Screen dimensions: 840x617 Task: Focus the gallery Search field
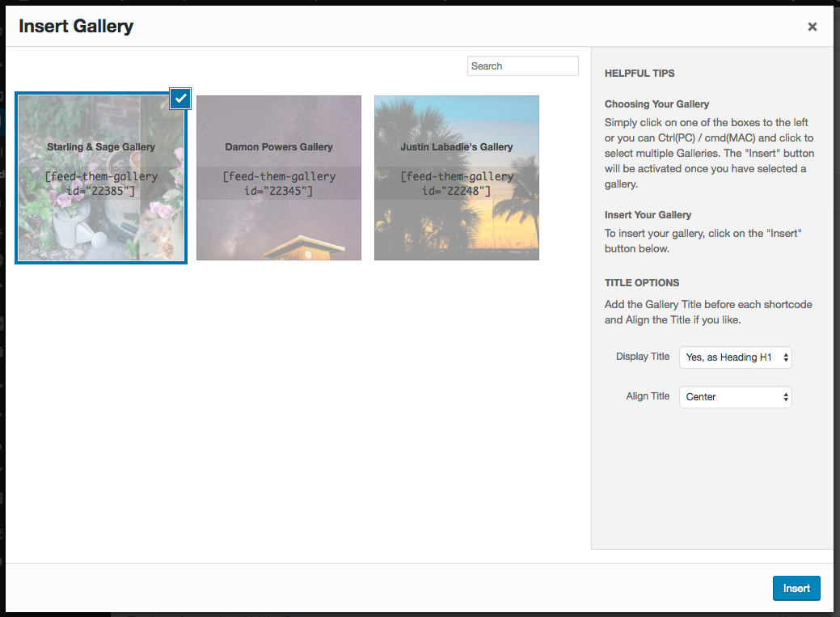[x=523, y=66]
